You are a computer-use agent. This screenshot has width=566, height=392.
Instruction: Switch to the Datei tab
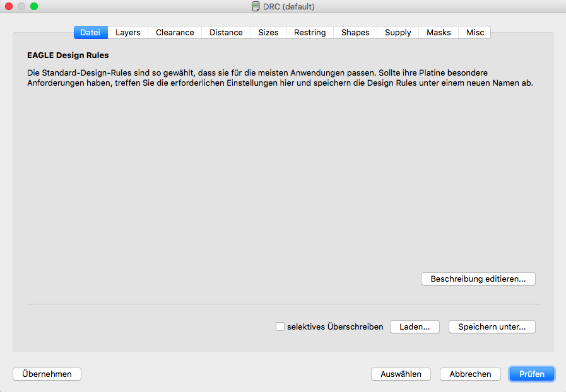91,32
